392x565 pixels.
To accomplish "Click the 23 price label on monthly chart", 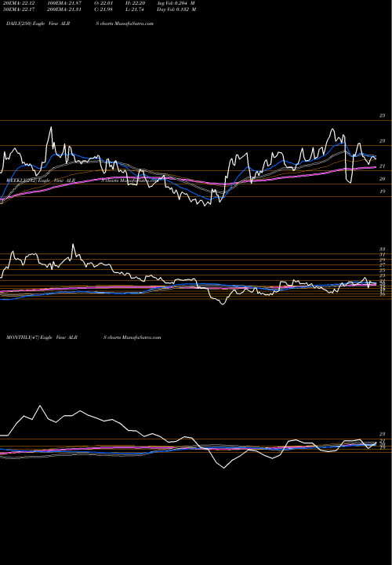I will tap(382, 434).
